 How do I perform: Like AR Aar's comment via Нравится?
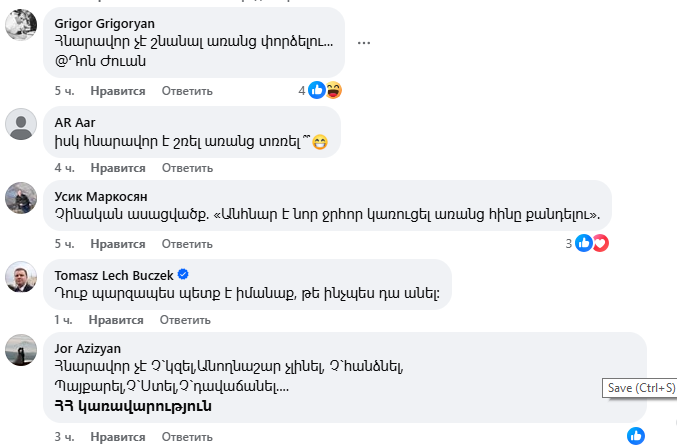click(118, 167)
